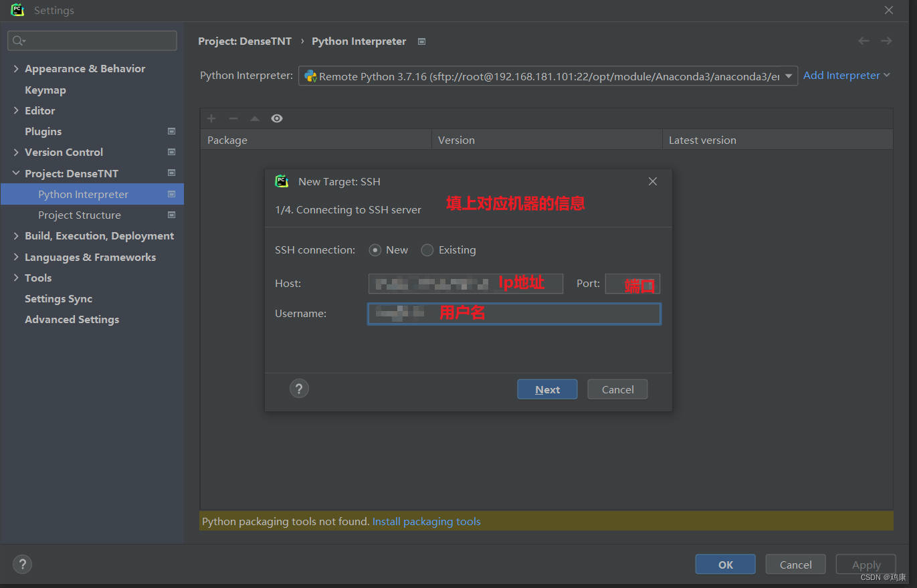This screenshot has height=588, width=917.
Task: Click project icon beside Plugins
Action: pos(171,132)
